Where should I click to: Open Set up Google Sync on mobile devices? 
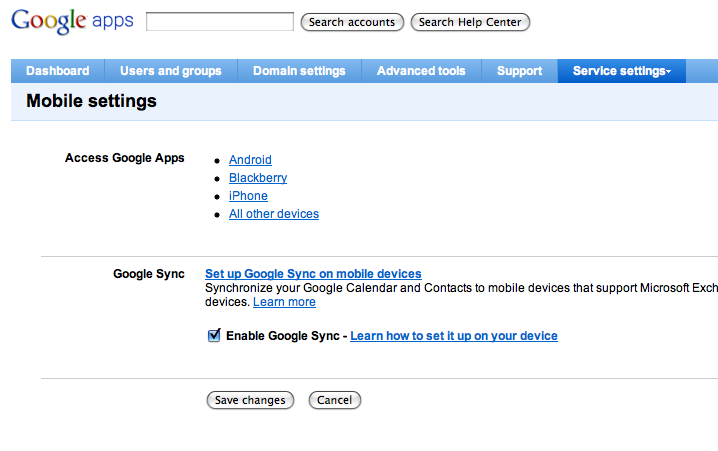[x=313, y=274]
